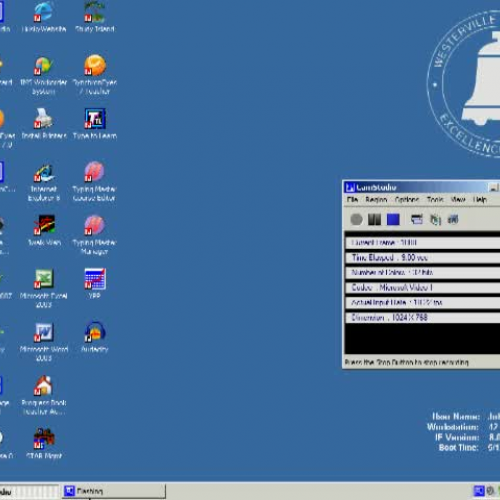Minimize the CamStudio window
The height and width of the screenshot is (500, 500).
494,188
